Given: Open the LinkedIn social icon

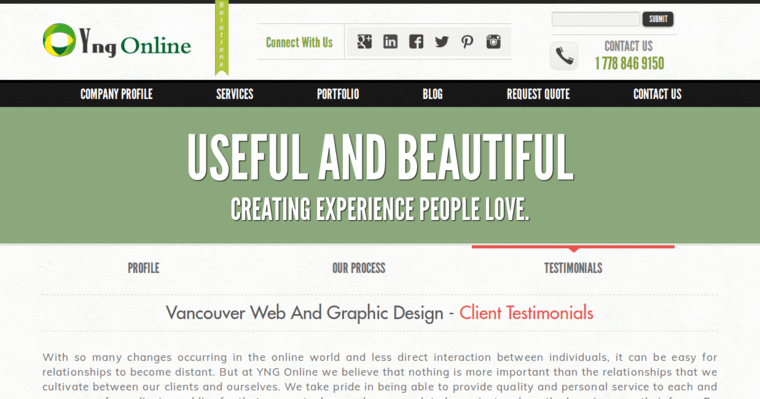Looking at the screenshot, I should click(390, 42).
